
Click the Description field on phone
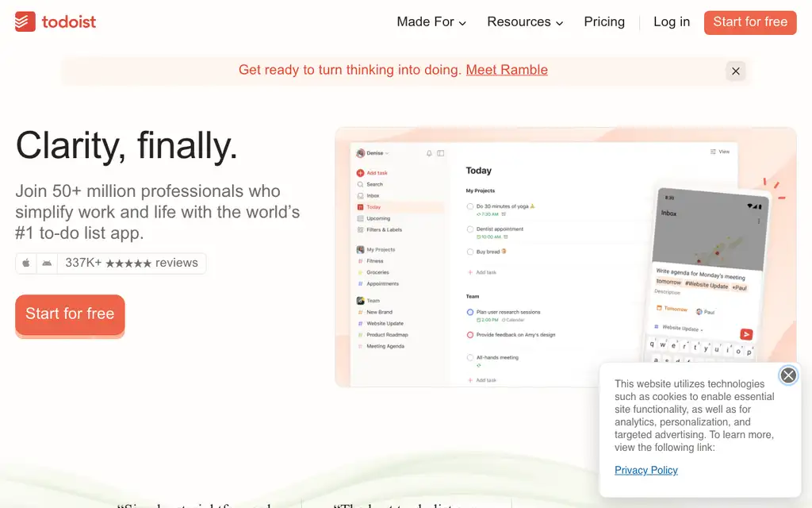[667, 292]
